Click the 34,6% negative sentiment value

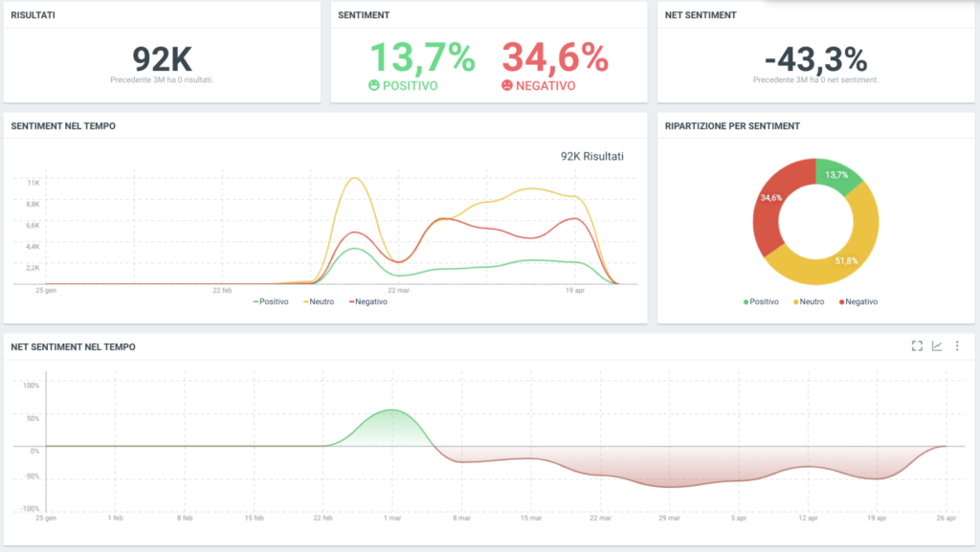555,57
